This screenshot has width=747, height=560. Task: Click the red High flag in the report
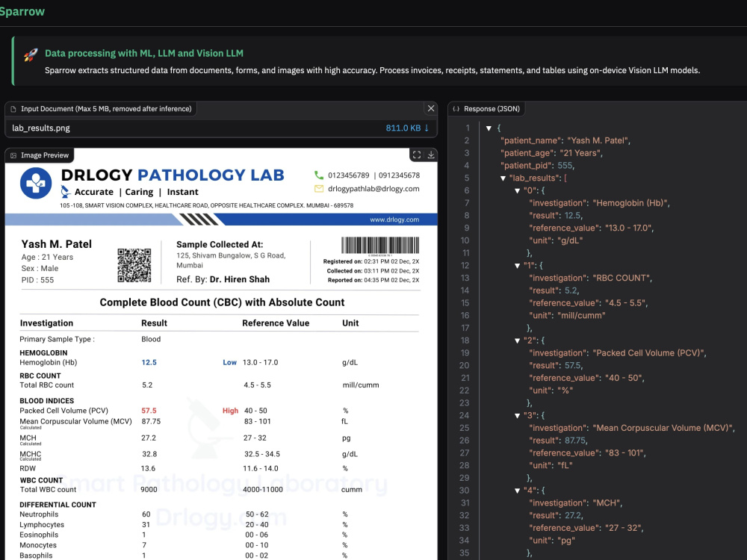tap(230, 411)
